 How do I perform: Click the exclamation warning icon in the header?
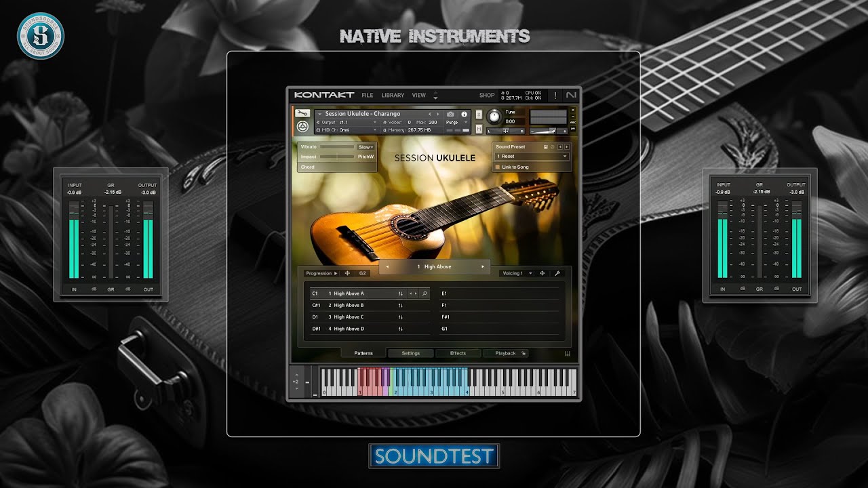[x=555, y=96]
